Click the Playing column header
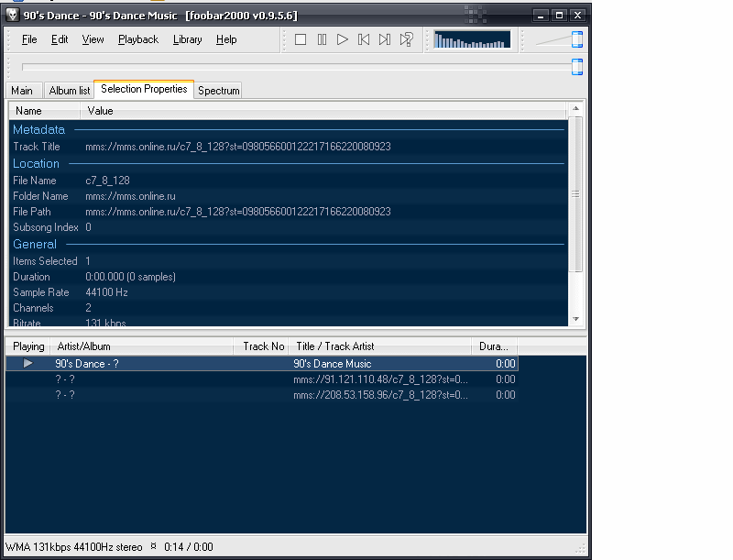The image size is (733, 560). tap(28, 346)
